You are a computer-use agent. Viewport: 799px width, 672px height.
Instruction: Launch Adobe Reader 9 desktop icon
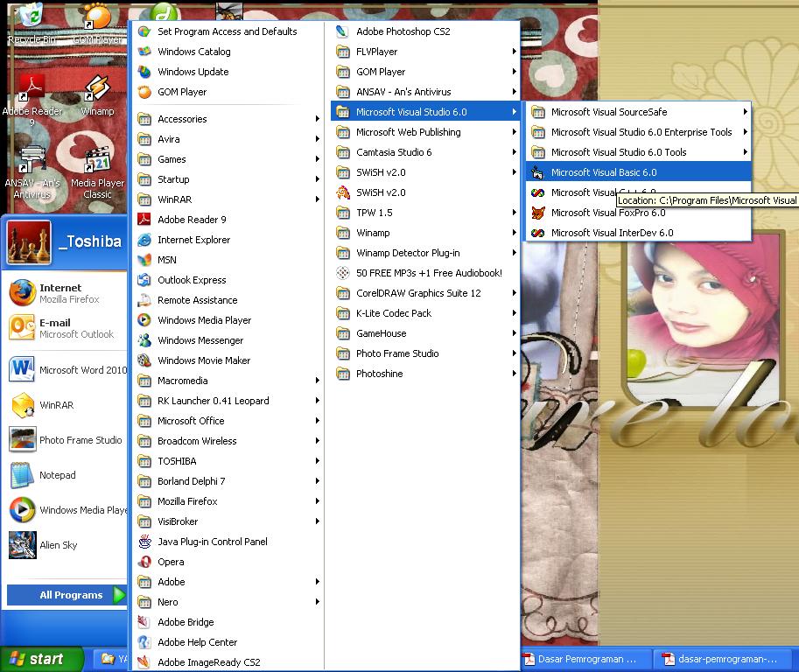coord(32,87)
